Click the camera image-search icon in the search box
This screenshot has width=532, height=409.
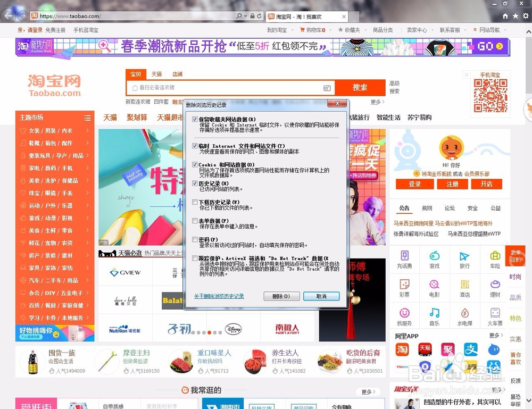point(327,88)
